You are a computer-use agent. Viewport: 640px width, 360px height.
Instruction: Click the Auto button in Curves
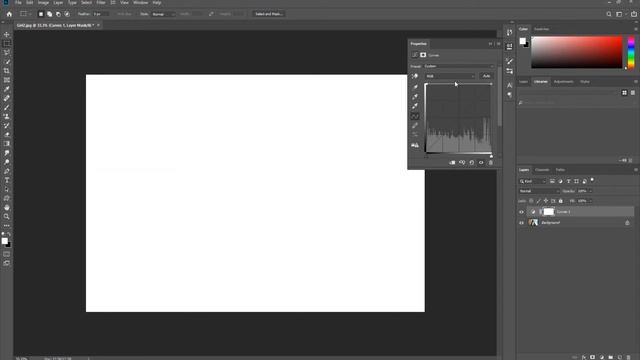pyautogui.click(x=486, y=76)
